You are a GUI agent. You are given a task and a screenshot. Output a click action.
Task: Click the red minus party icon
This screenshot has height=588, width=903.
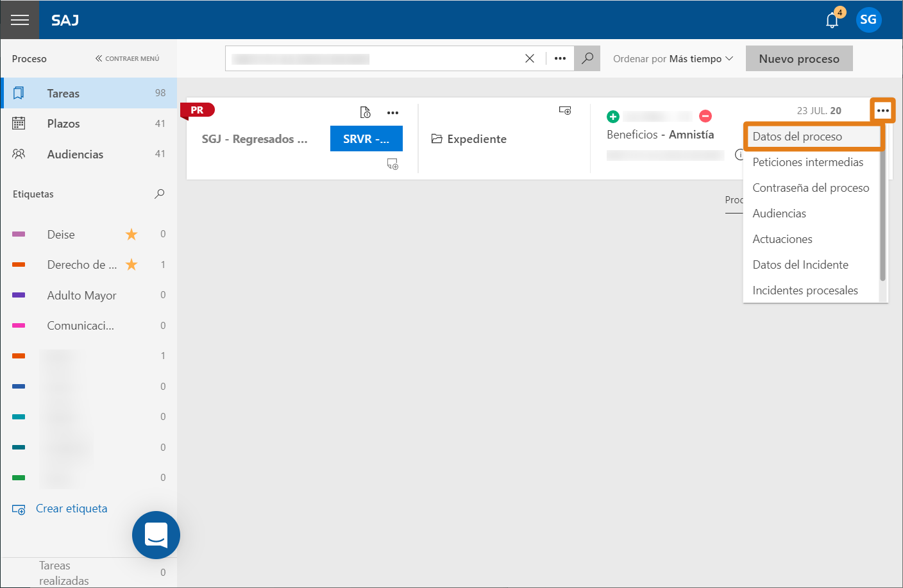(705, 116)
